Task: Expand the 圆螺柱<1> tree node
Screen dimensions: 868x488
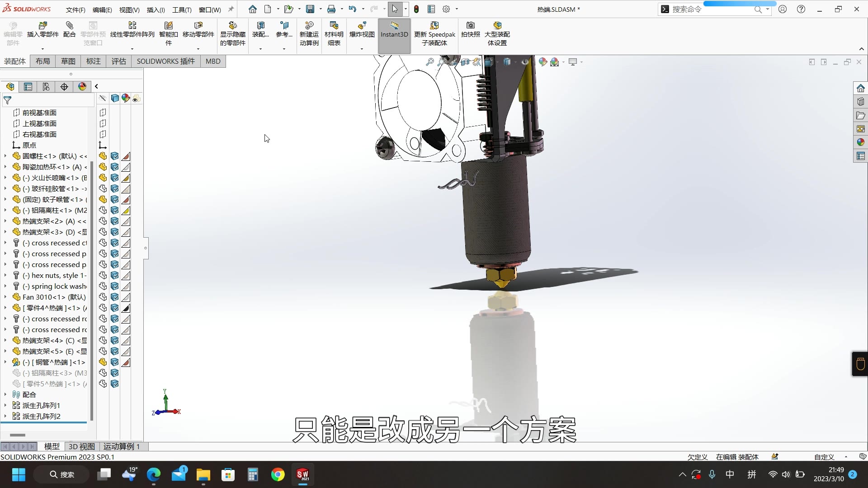Action: point(5,156)
